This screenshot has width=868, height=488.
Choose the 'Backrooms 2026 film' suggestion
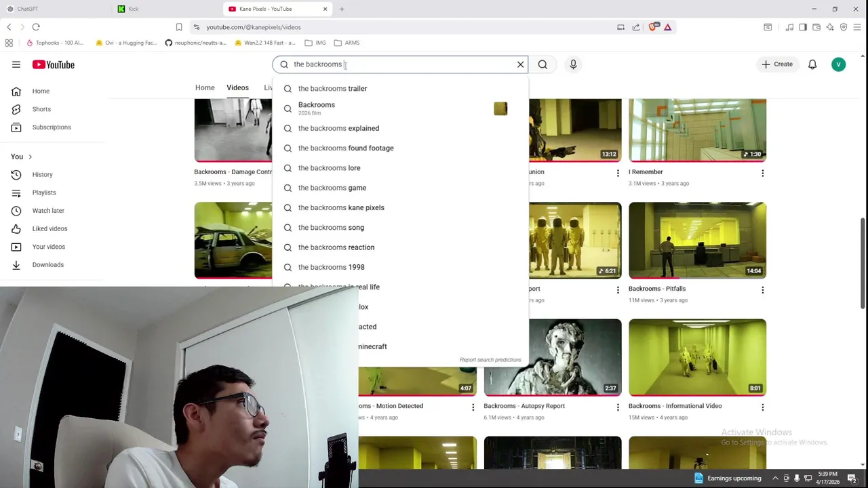pyautogui.click(x=400, y=108)
